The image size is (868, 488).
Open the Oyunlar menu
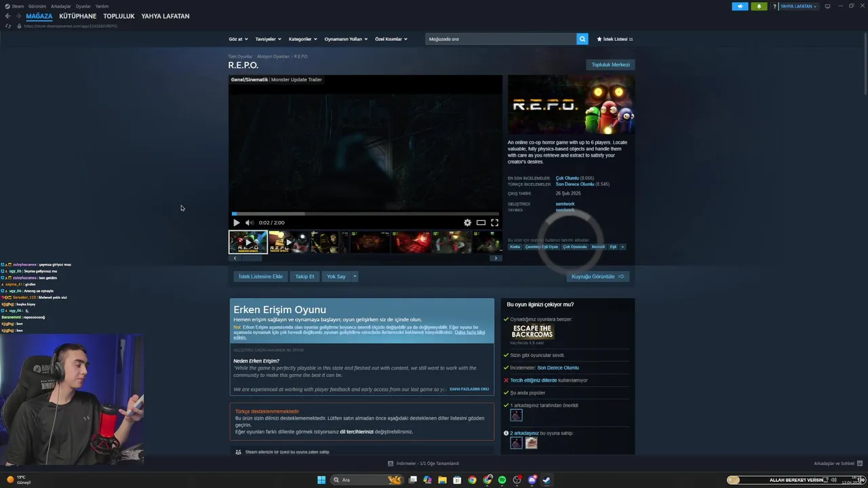point(83,6)
